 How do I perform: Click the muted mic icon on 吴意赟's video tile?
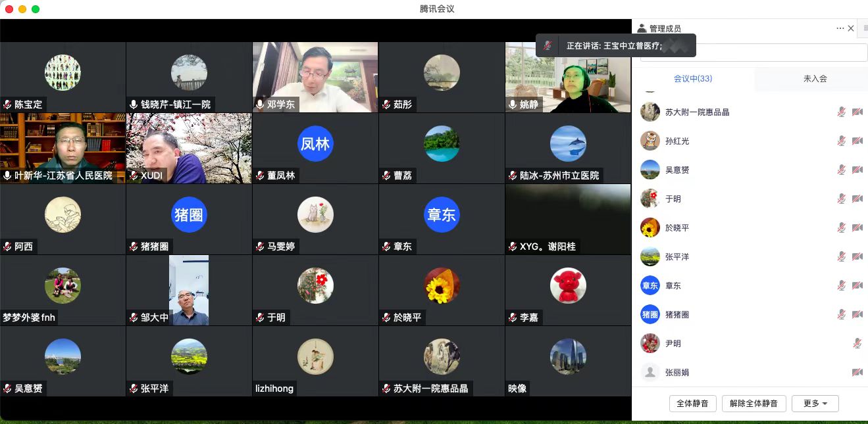(7, 389)
